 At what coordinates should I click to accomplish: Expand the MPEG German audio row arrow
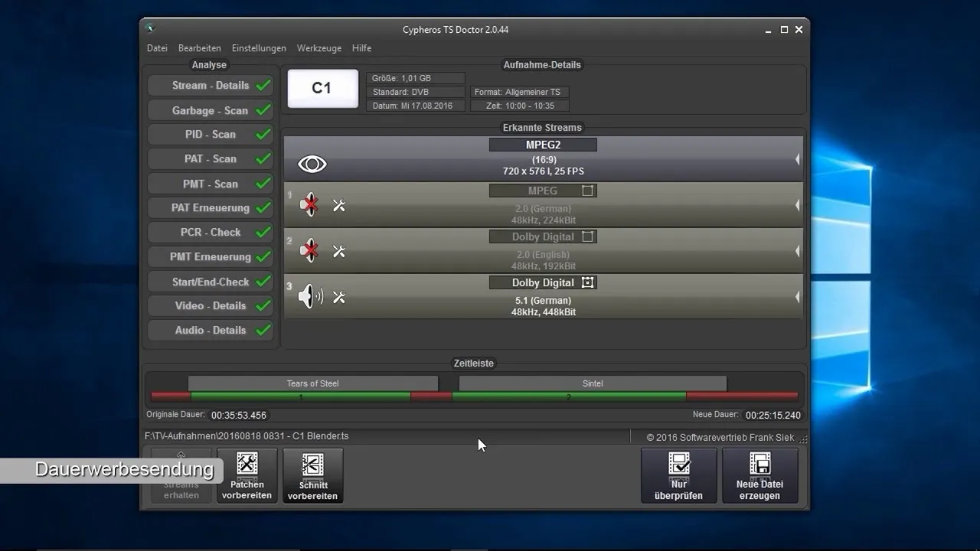(797, 205)
